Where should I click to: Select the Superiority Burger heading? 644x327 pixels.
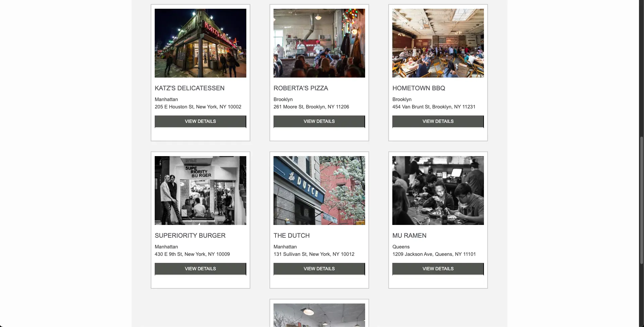click(x=190, y=236)
